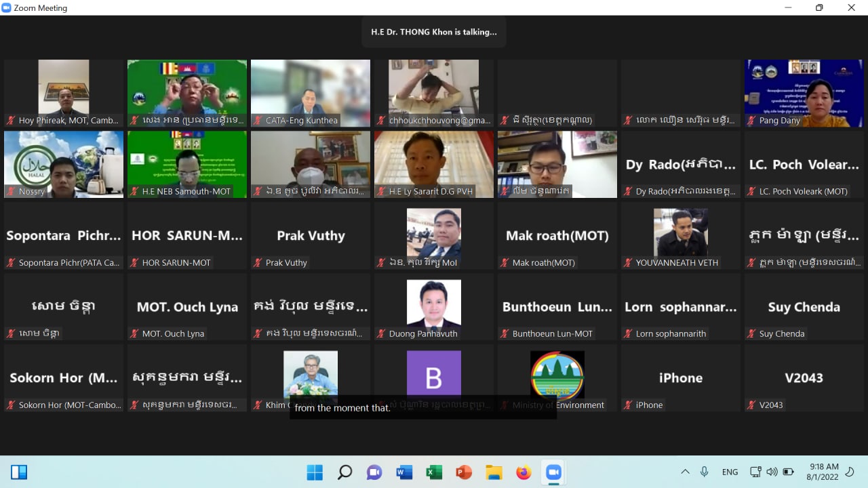Select Pang Dany's video tile
The image size is (868, 488).
(804, 93)
